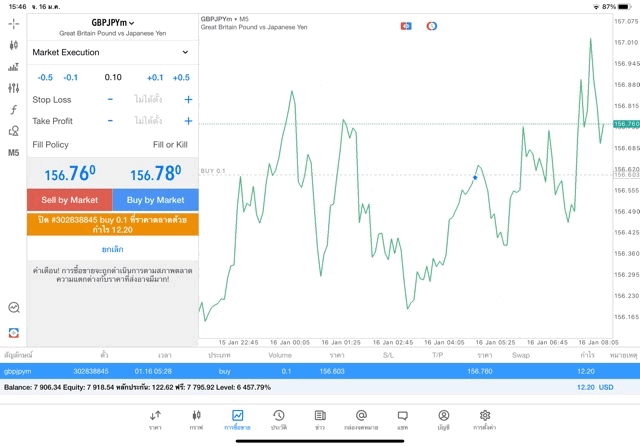Open the Chart tab with candlestick icon
Image resolution: width=640 pixels, height=447 pixels.
coord(196,420)
